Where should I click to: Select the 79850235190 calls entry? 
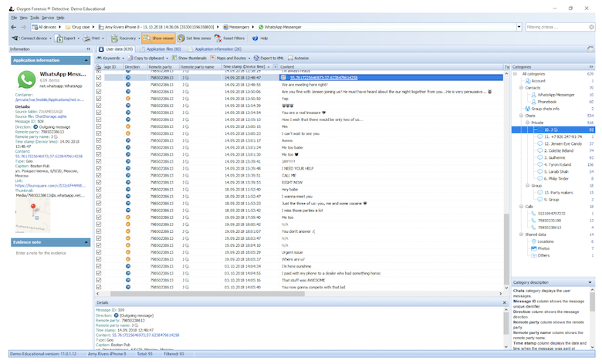point(550,221)
